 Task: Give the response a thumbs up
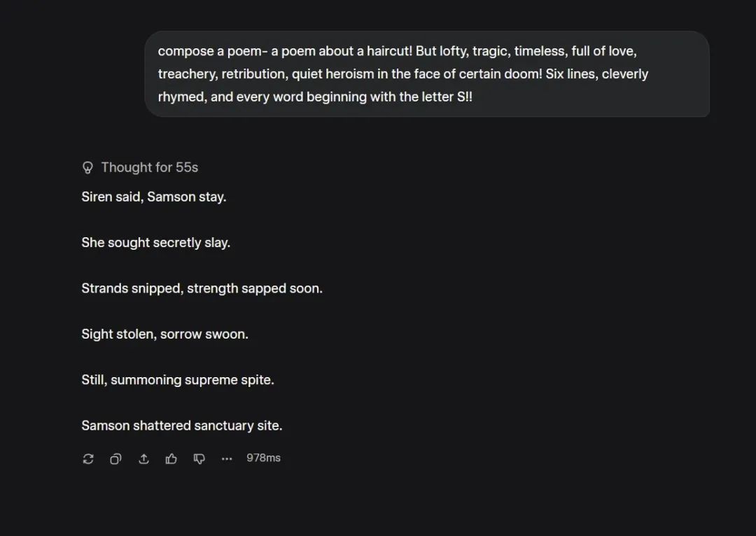(x=171, y=458)
